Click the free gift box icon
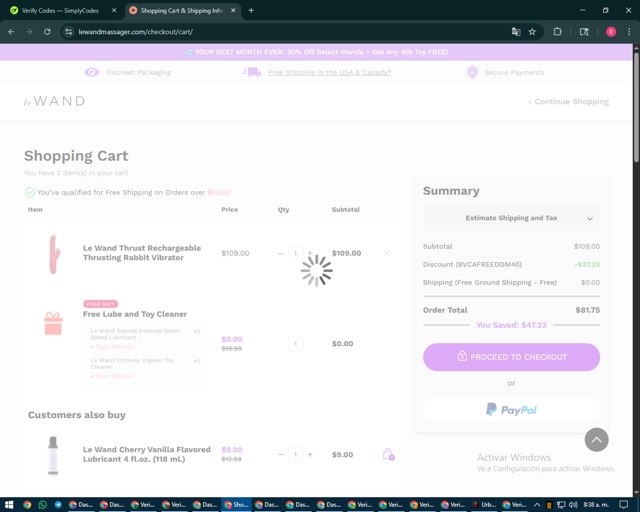 point(53,323)
